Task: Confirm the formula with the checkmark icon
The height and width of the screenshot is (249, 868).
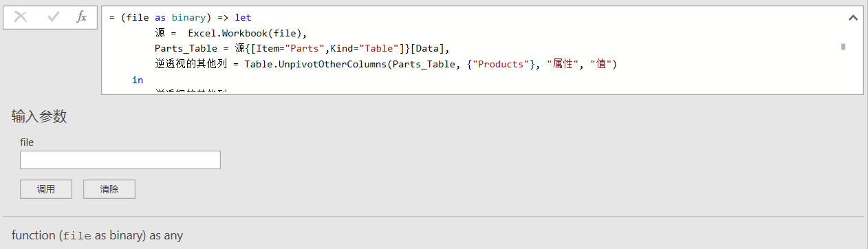Action: click(x=53, y=17)
